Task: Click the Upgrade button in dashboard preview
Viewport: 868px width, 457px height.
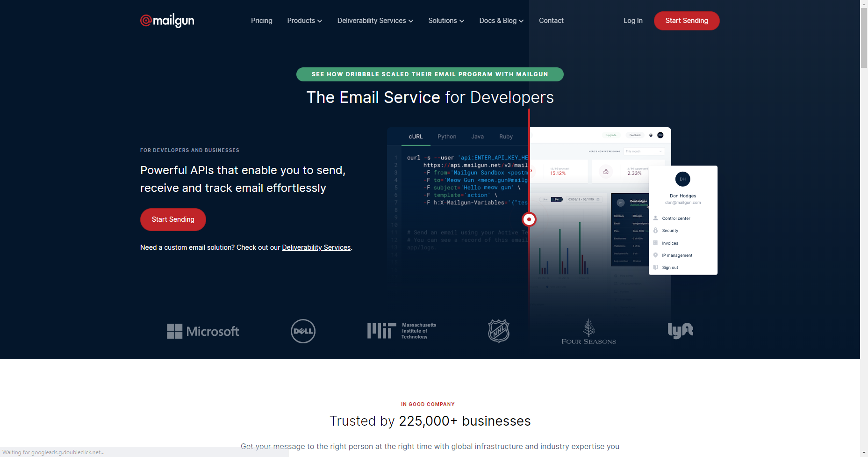Action: coord(611,135)
